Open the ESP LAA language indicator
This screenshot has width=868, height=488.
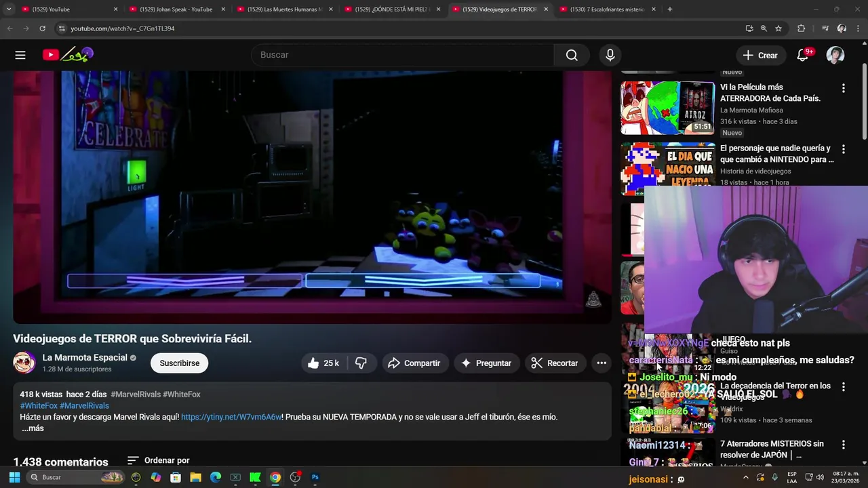point(792,477)
